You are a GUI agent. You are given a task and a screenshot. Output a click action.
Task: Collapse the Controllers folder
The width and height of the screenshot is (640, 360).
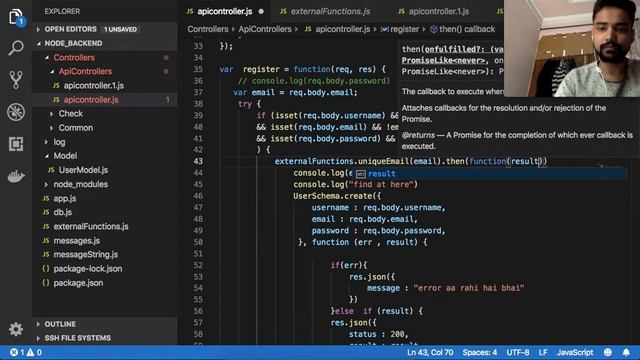104,58
